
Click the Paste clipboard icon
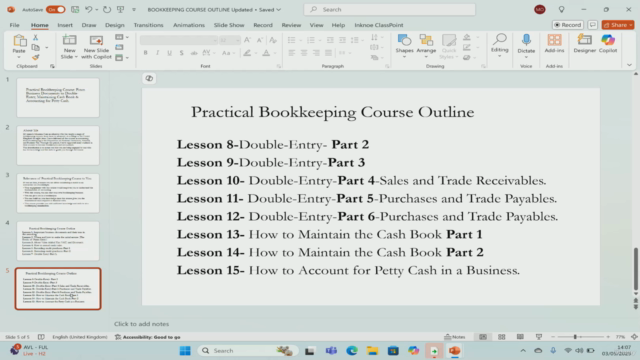[19, 40]
